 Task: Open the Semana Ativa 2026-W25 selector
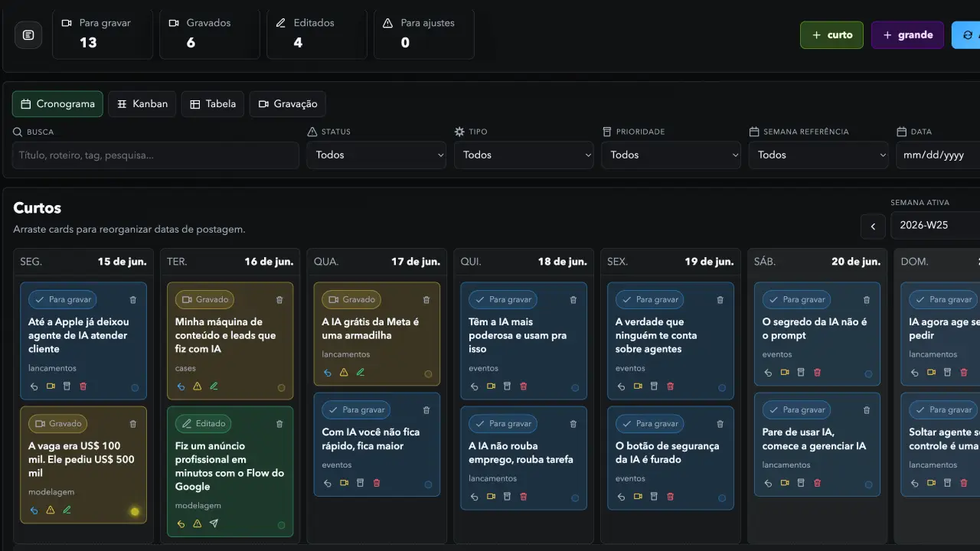[x=935, y=226]
